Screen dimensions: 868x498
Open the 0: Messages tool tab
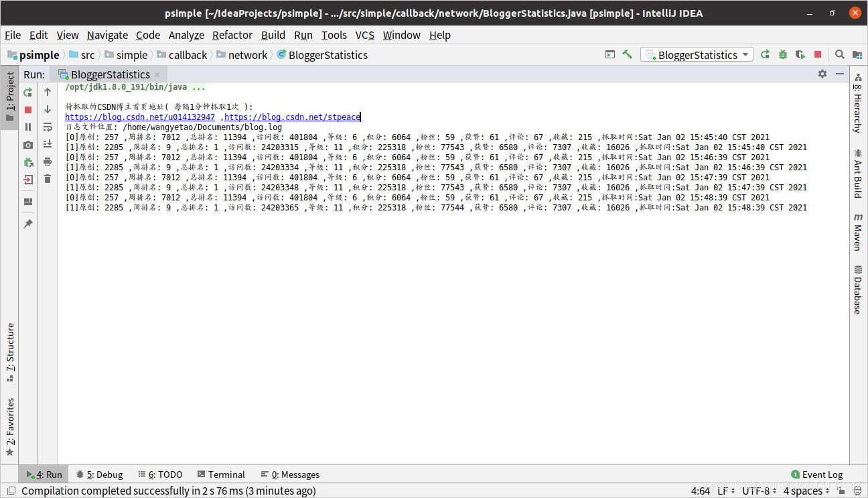(x=290, y=475)
